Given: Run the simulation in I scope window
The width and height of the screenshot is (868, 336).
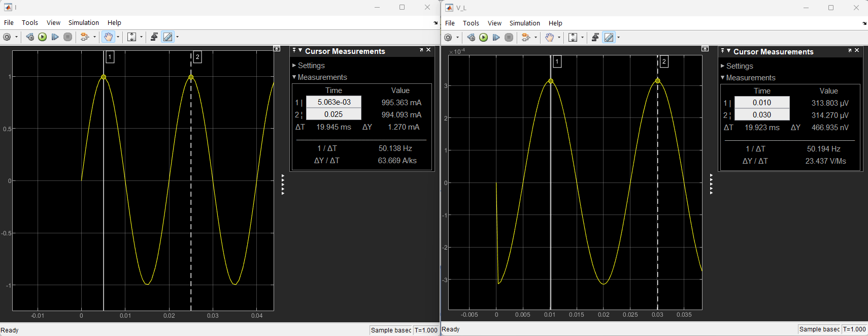Looking at the screenshot, I should pos(43,37).
